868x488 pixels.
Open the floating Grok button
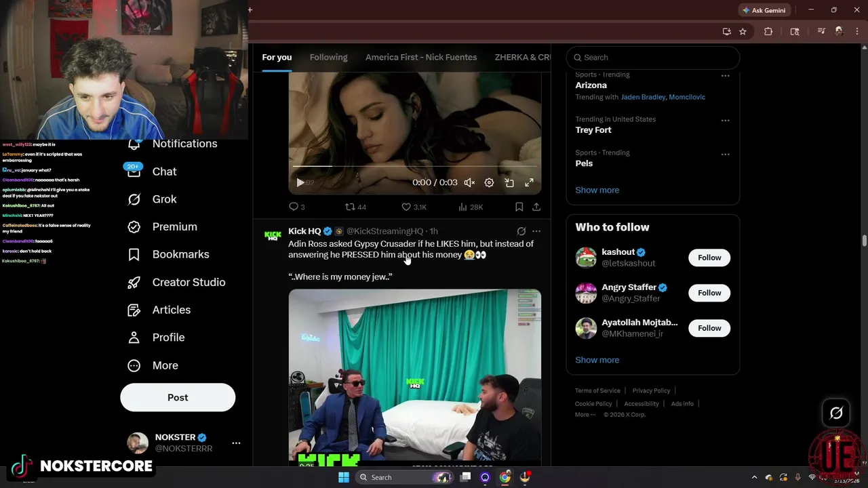[x=836, y=413]
